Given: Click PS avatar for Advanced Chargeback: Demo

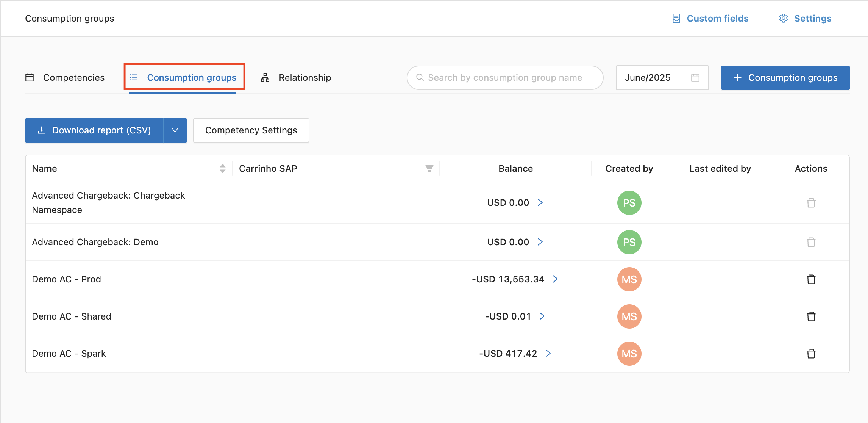Looking at the screenshot, I should pyautogui.click(x=629, y=242).
